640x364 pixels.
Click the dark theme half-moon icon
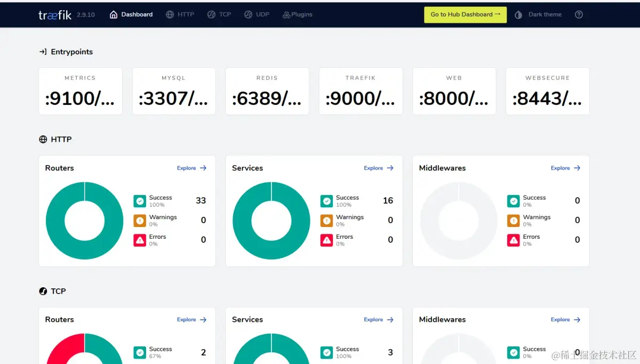(x=518, y=14)
